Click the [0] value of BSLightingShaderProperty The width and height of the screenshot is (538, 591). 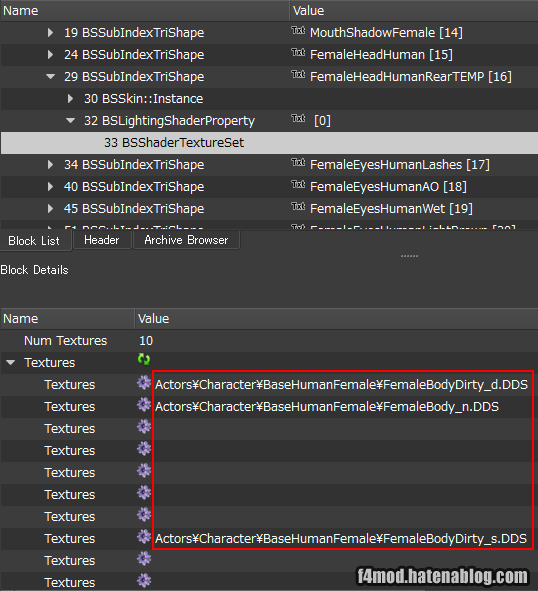click(322, 121)
